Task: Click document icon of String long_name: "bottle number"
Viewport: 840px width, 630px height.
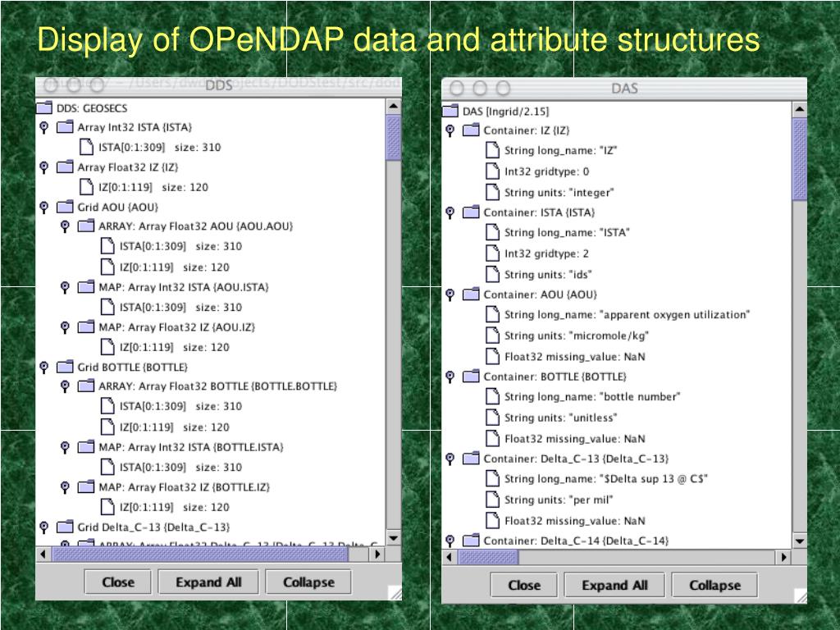Action: 492,396
